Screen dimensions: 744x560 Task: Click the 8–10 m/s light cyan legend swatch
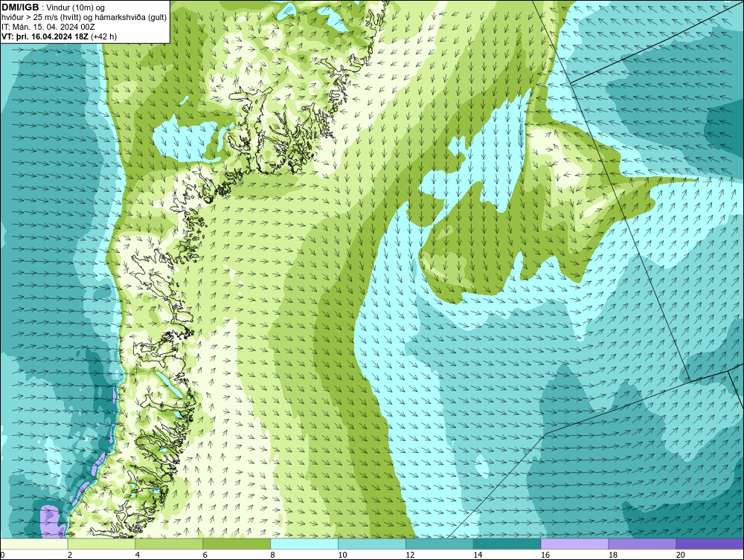pos(304,544)
